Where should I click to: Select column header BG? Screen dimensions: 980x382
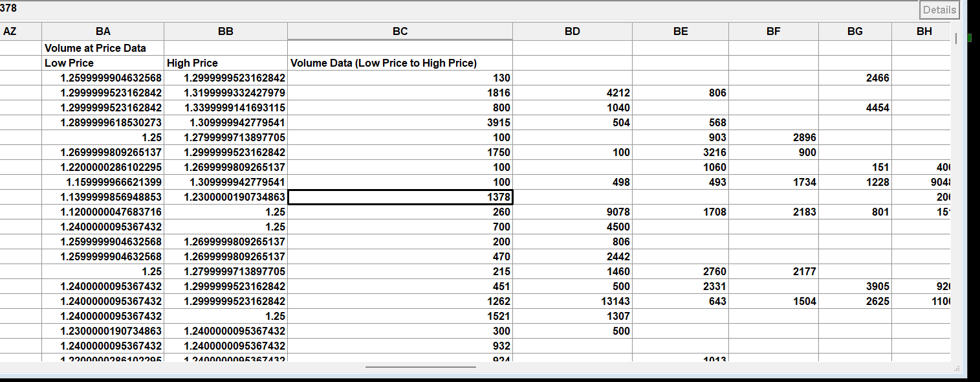tap(855, 31)
